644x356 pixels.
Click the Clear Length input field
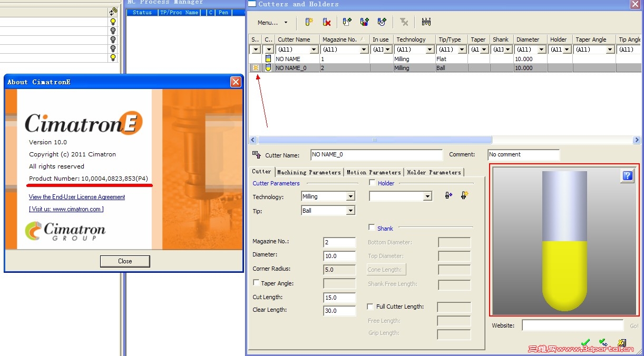point(339,311)
